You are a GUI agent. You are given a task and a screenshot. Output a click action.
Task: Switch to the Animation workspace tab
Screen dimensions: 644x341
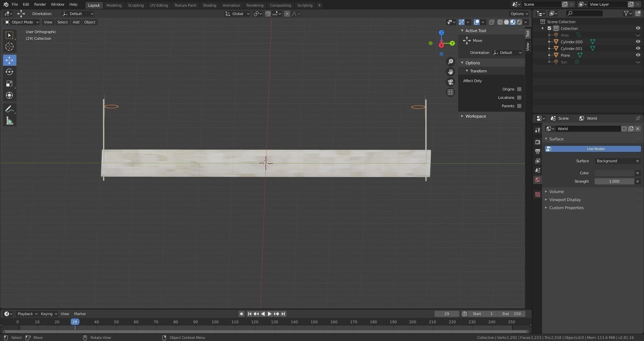231,5
